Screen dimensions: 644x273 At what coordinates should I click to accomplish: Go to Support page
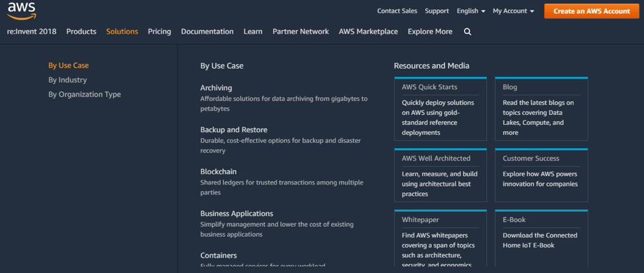[437, 11]
